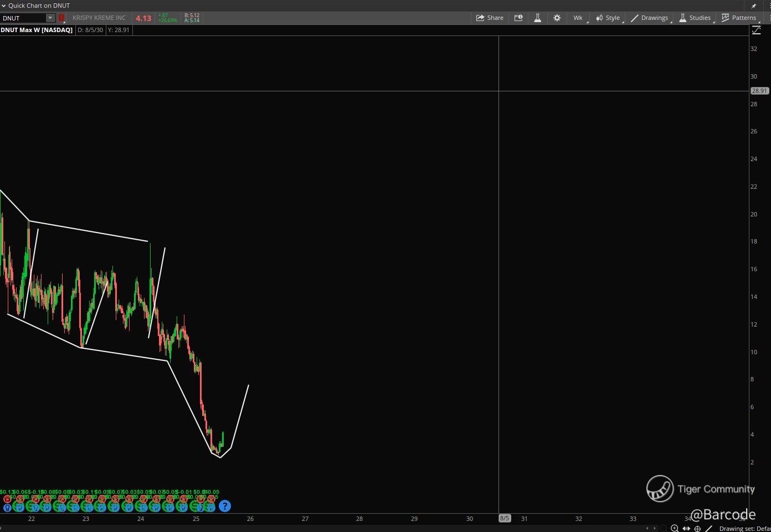Open the Drawings menu
Image resolution: width=771 pixels, height=532 pixels.
pyautogui.click(x=650, y=18)
